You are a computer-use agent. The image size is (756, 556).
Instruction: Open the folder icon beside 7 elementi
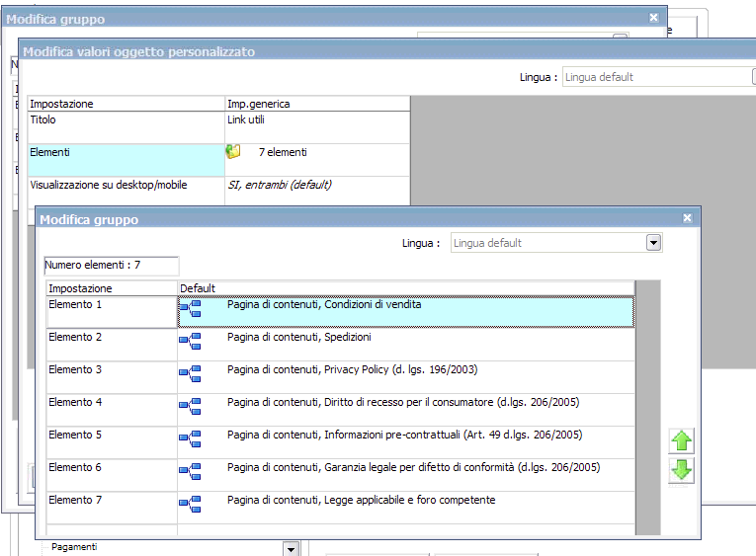233,152
